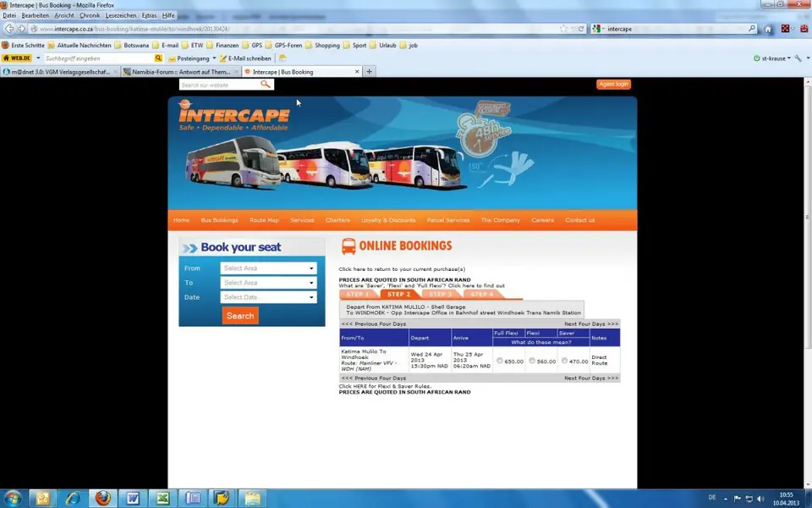The width and height of the screenshot is (812, 508).
Task: Select the 560.00 Flexi fare
Action: click(532, 361)
